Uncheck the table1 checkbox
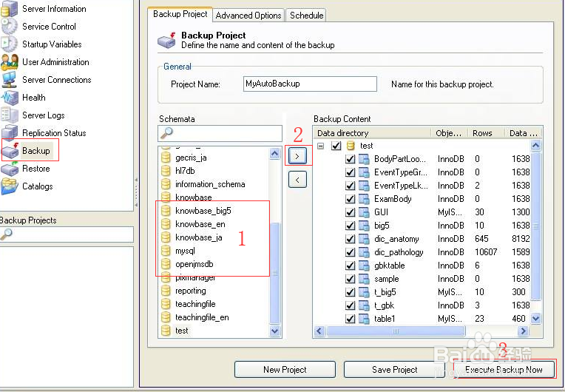Viewport: 565px width, 392px height. [350, 319]
